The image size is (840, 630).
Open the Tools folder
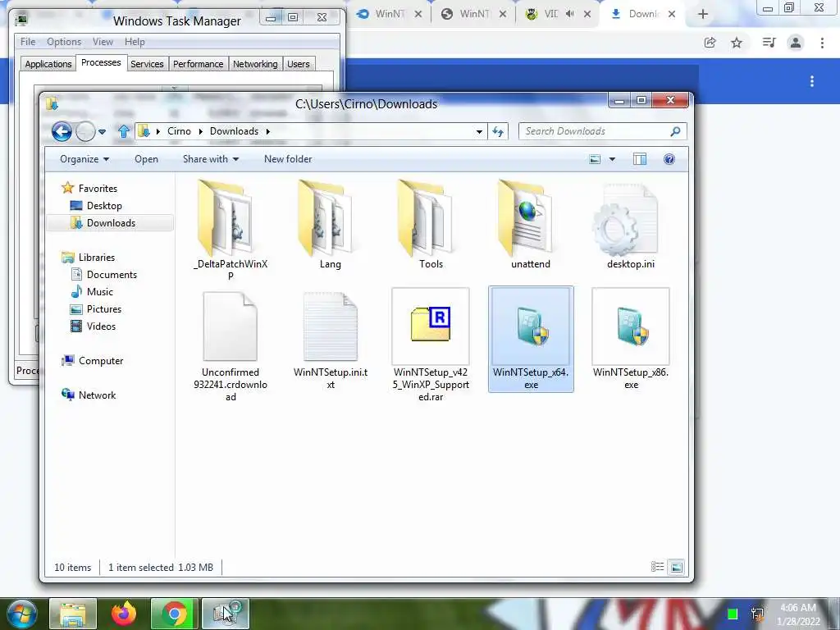[x=431, y=225]
